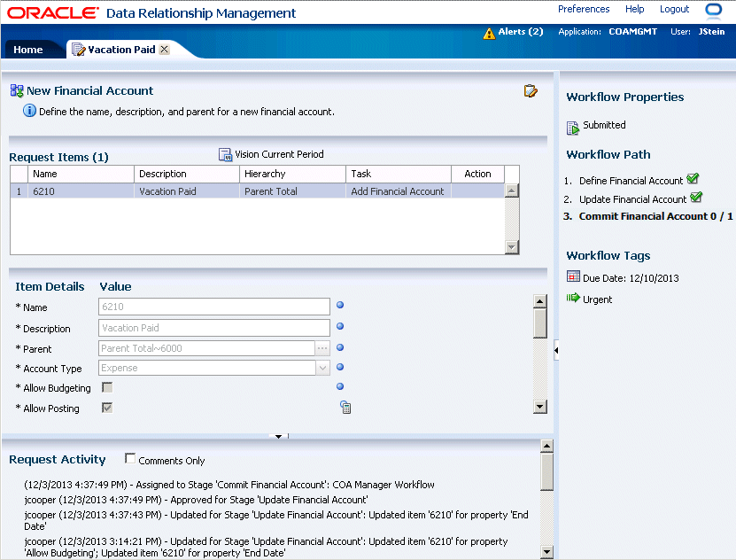Close the Vacation Paid tab
Viewport: 736px width, 560px height.
pyautogui.click(x=164, y=50)
